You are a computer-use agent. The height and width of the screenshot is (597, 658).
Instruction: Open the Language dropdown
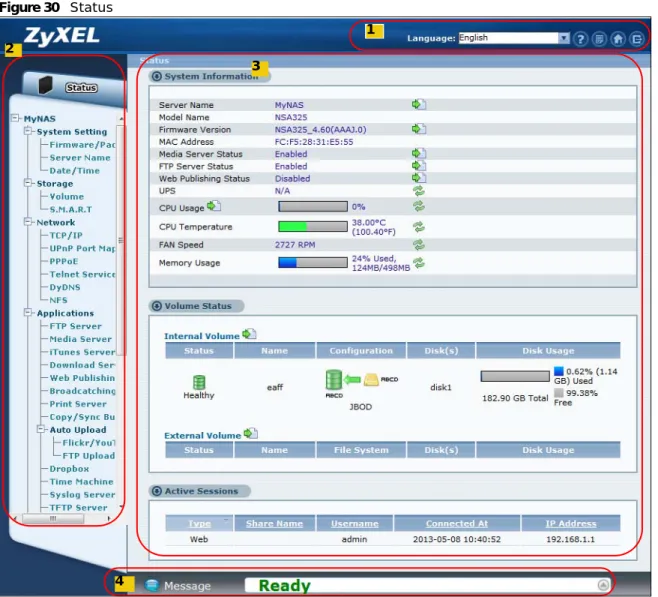[x=514, y=38]
